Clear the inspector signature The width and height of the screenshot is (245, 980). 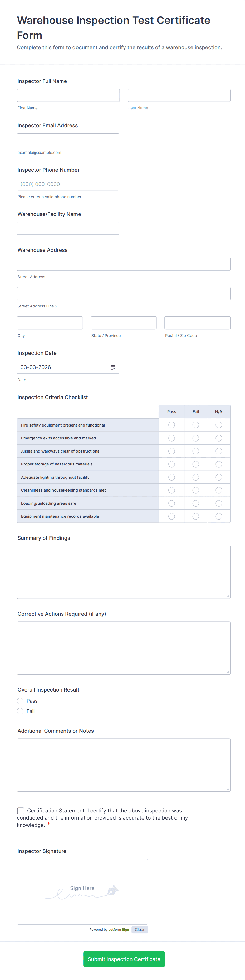point(140,929)
